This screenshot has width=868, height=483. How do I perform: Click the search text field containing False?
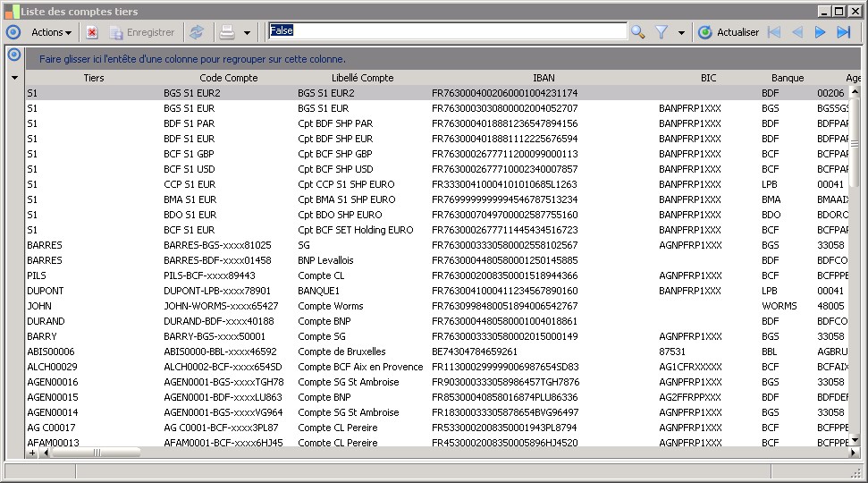coord(447,31)
